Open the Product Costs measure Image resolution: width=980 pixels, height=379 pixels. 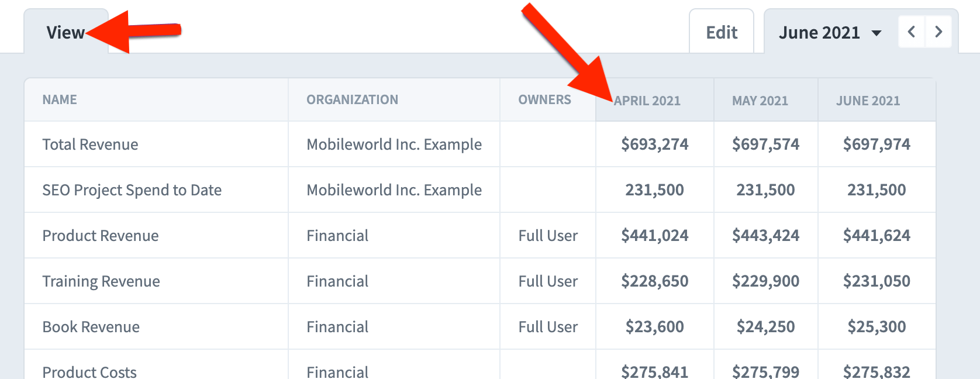point(89,372)
